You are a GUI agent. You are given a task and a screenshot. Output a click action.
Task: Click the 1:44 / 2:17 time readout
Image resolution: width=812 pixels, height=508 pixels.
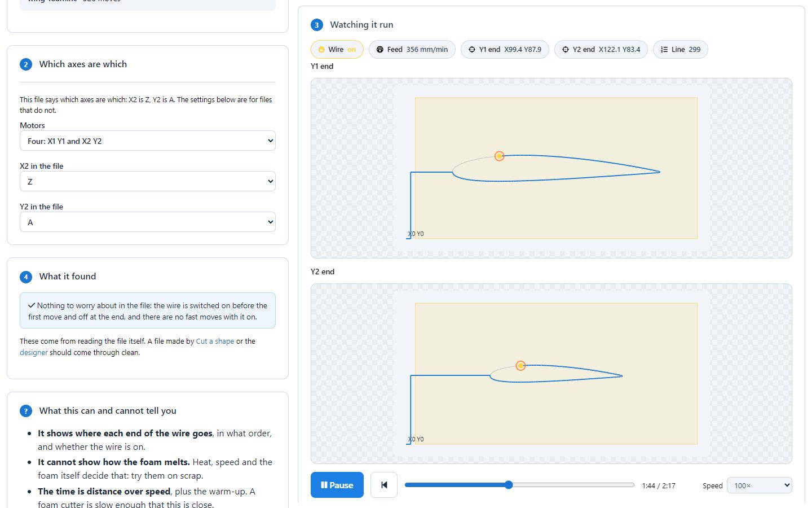(659, 485)
